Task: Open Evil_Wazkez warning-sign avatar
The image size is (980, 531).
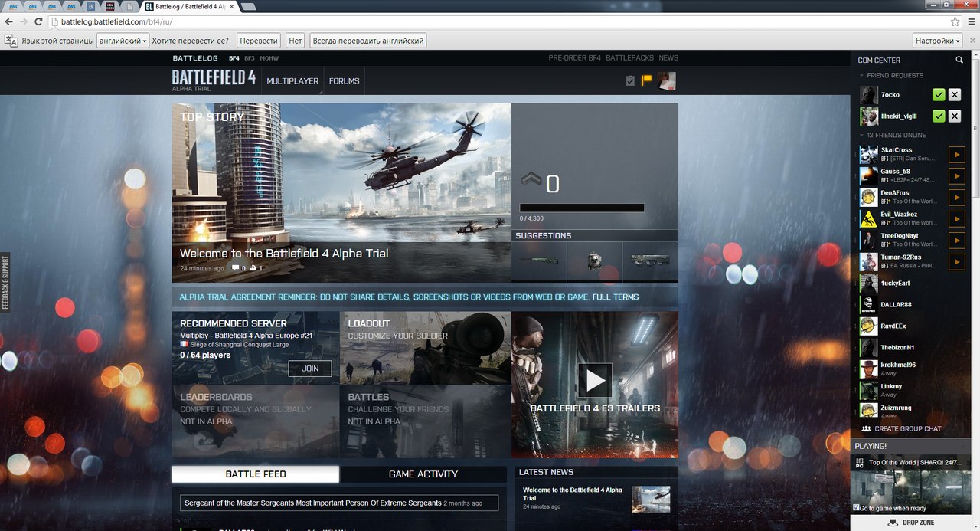Action: click(x=868, y=219)
